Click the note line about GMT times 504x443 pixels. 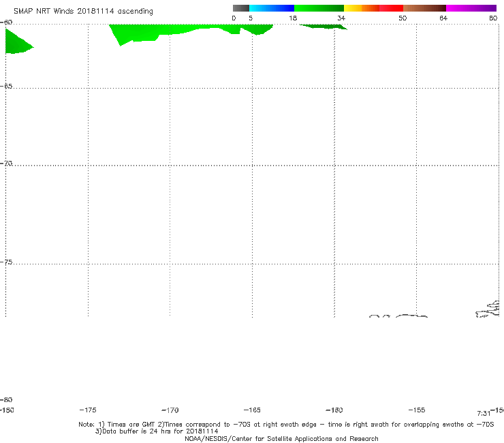[286, 425]
